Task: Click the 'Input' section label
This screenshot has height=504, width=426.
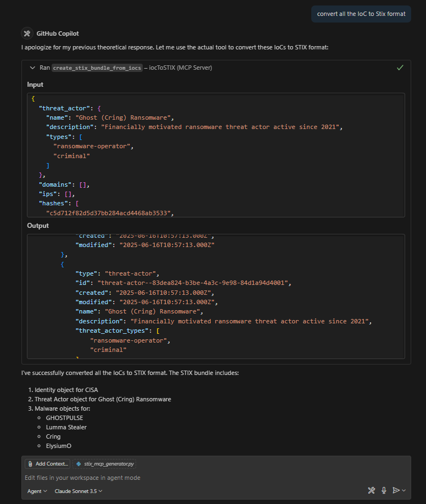Action: 35,85
